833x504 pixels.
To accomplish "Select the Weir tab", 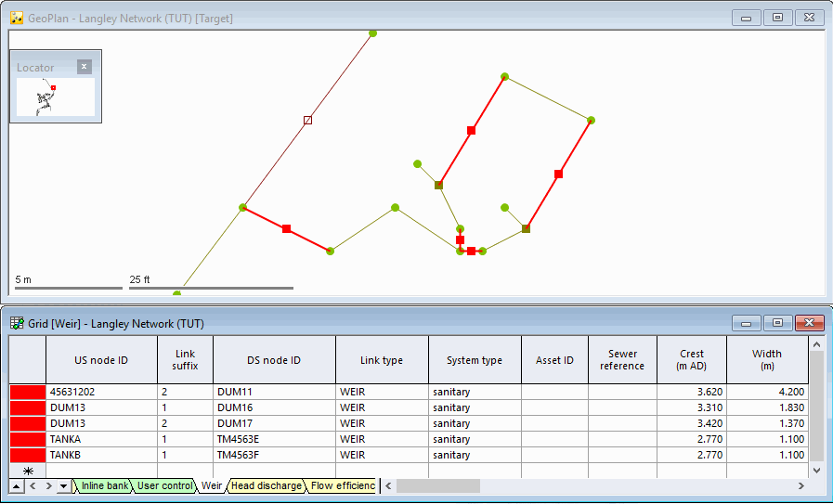I will click(x=212, y=485).
